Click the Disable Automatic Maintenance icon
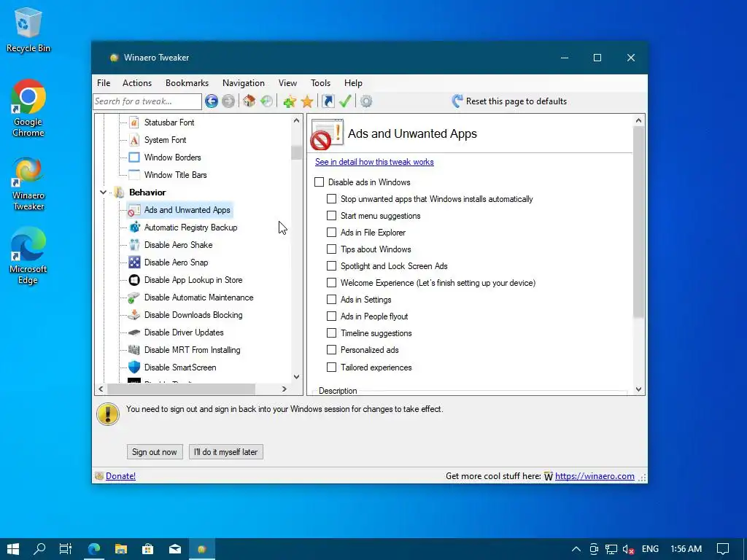The image size is (747, 560). click(134, 297)
